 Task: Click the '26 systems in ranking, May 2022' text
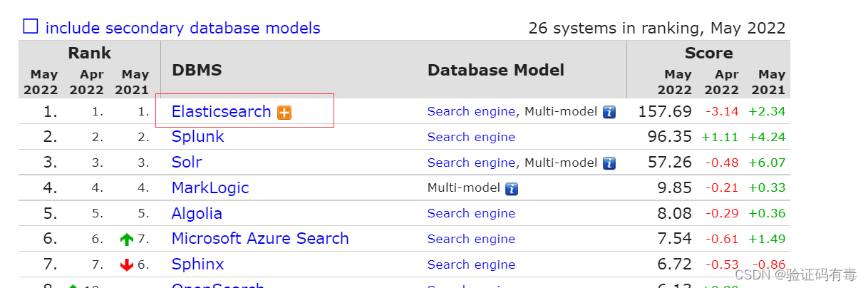(656, 29)
